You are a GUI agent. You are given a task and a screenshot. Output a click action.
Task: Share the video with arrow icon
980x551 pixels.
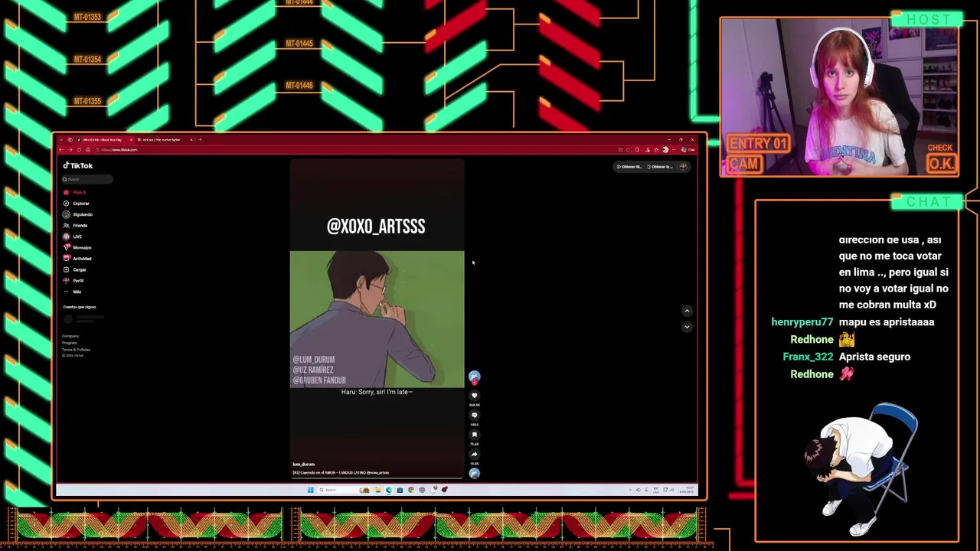coord(474,455)
